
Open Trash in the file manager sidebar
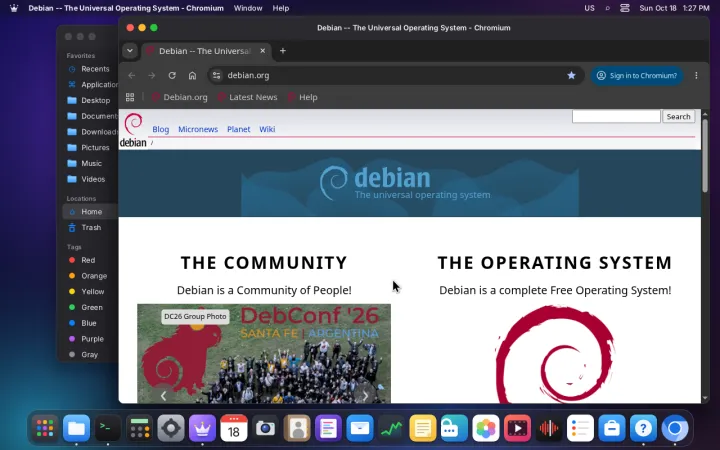(90, 227)
